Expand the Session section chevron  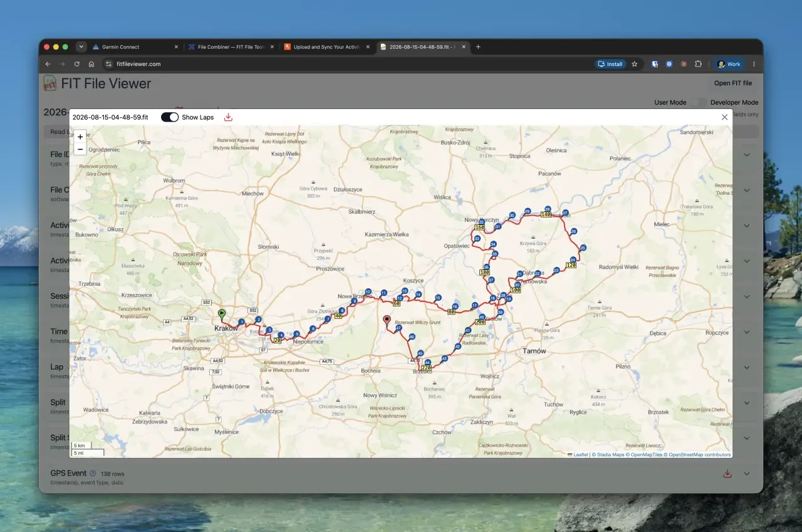[746, 296]
